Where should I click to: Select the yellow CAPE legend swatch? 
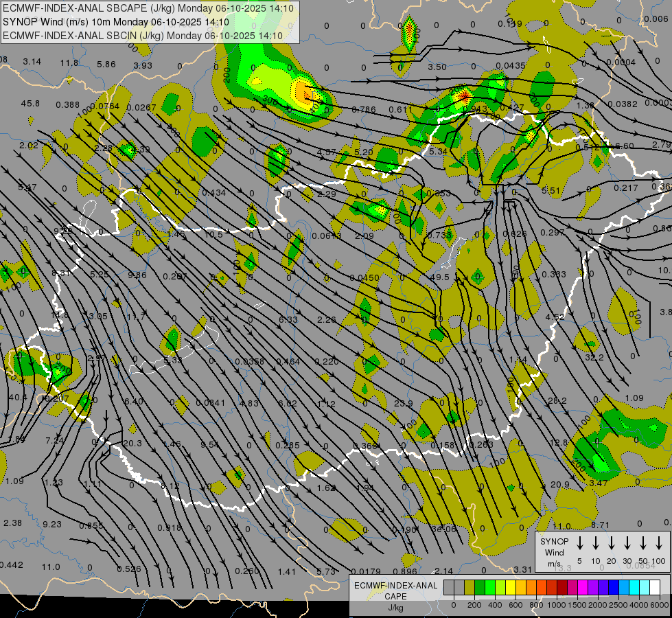pyautogui.click(x=511, y=587)
